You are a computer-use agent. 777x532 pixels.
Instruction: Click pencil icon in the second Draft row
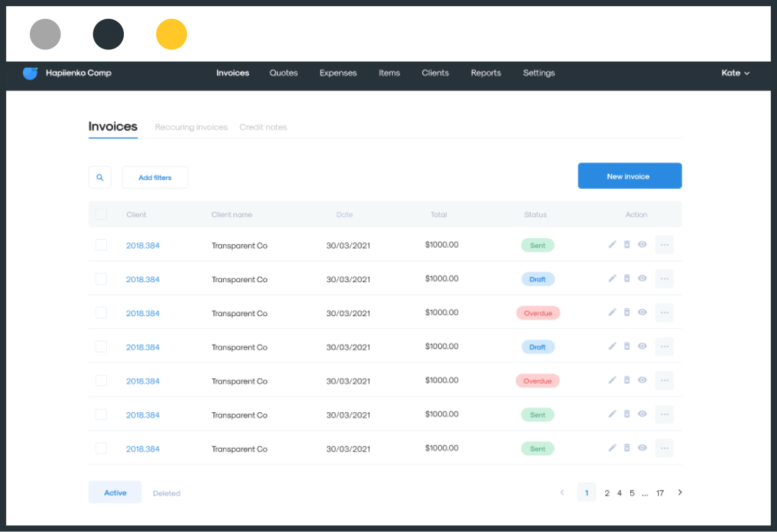pyautogui.click(x=612, y=347)
